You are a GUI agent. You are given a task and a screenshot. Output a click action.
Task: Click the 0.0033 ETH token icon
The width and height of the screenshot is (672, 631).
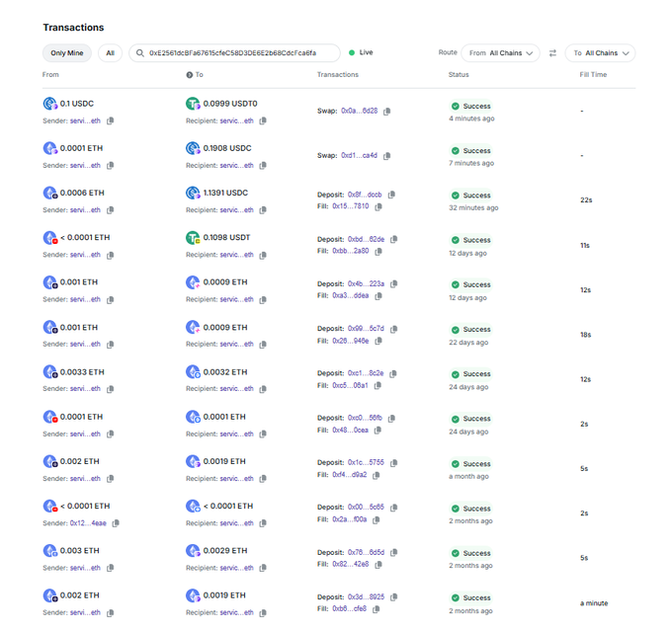pos(50,372)
